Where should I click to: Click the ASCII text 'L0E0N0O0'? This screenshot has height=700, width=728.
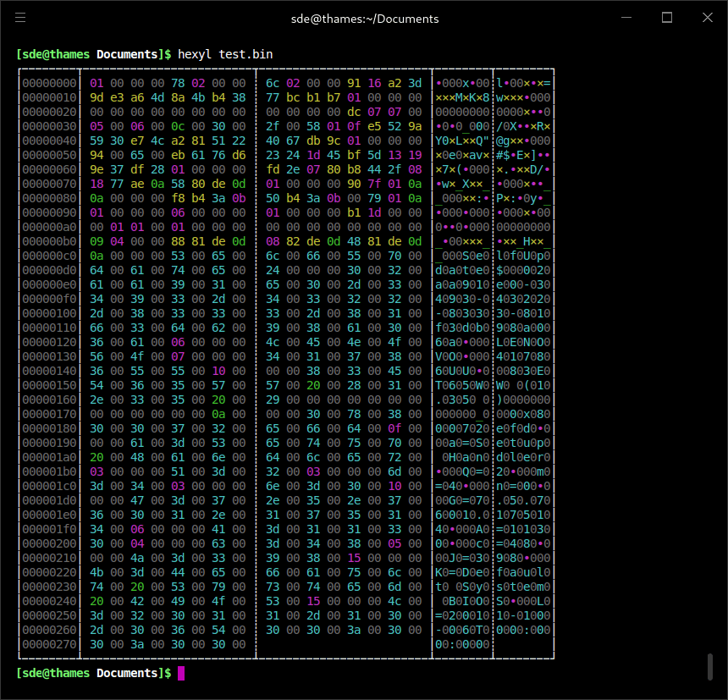(523, 342)
